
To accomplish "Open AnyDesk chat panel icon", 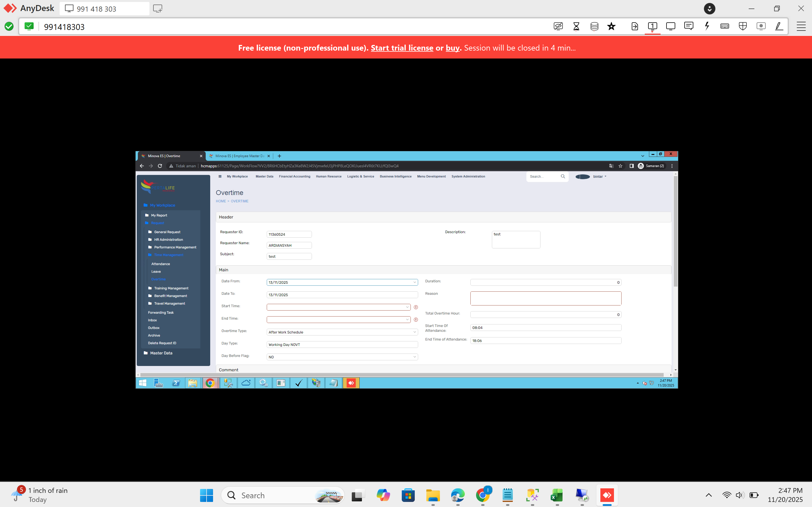I will pyautogui.click(x=689, y=26).
